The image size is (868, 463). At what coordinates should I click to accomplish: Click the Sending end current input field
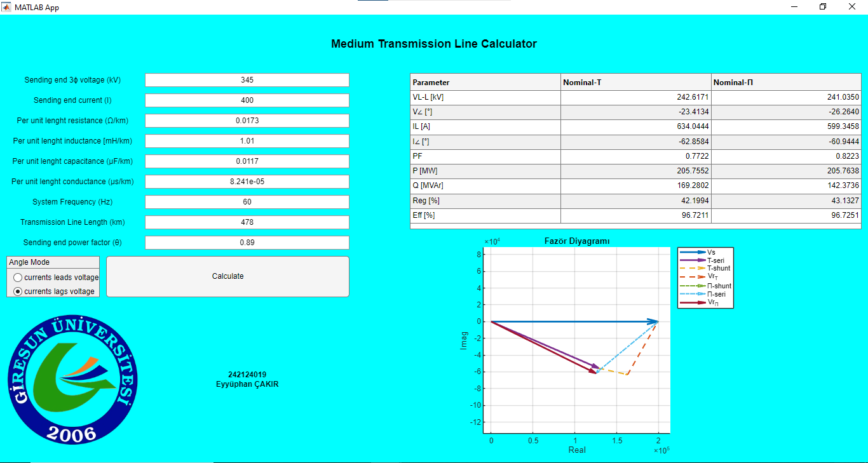click(247, 100)
